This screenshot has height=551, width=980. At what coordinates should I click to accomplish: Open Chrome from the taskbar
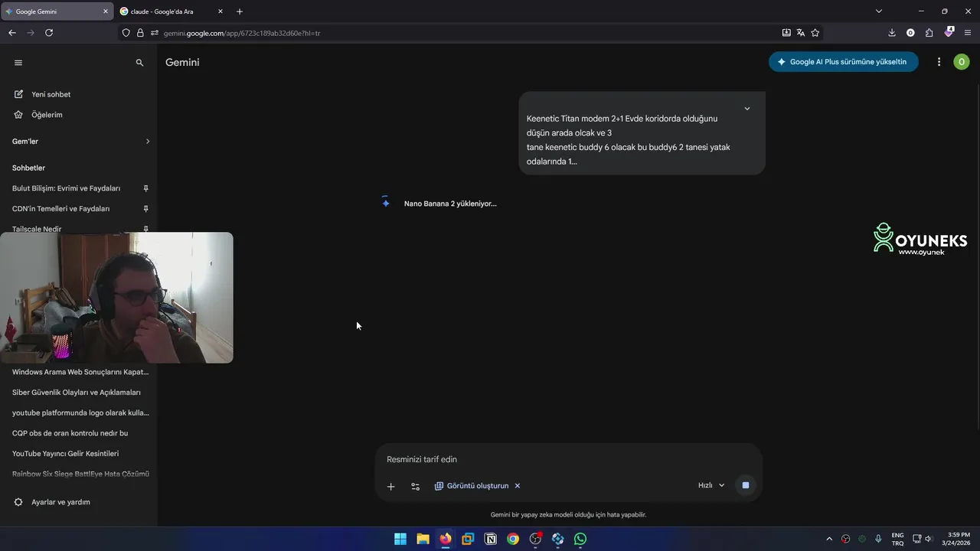pyautogui.click(x=513, y=539)
